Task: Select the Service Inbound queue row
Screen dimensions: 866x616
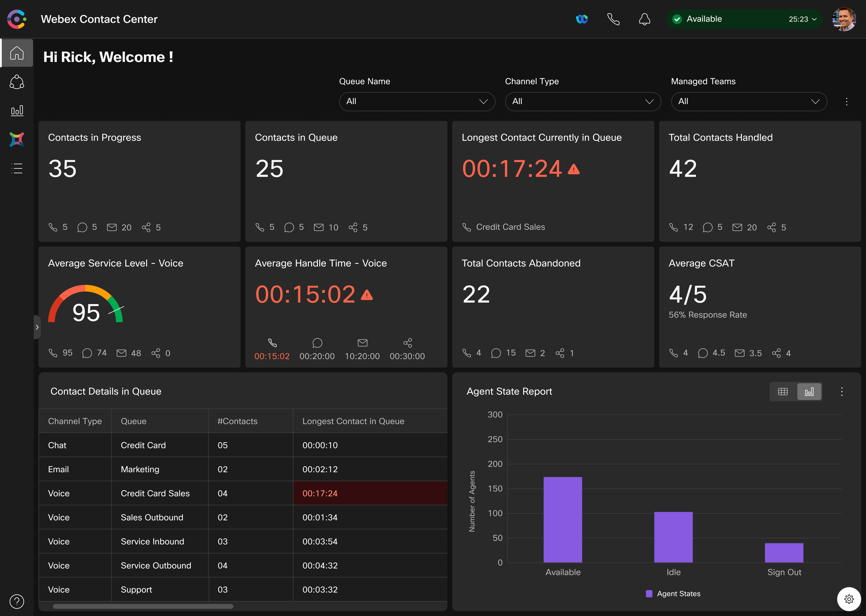Action: [x=243, y=541]
